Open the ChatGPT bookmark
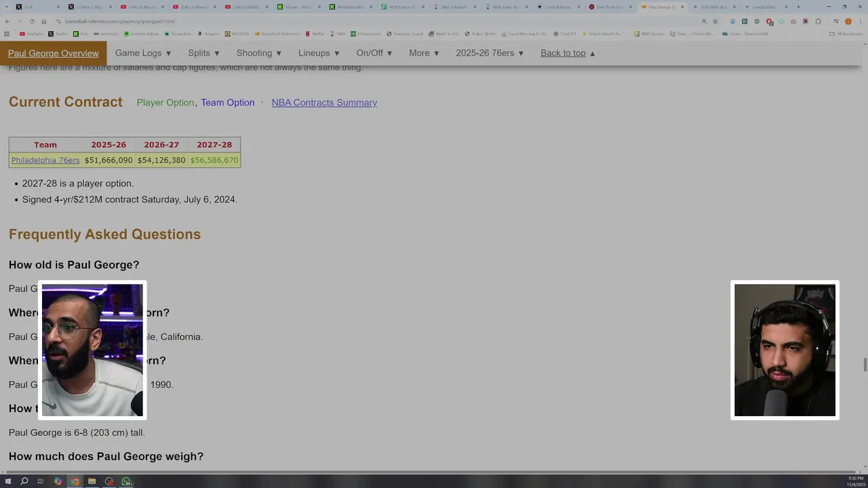This screenshot has width=868, height=488. pyautogui.click(x=565, y=33)
